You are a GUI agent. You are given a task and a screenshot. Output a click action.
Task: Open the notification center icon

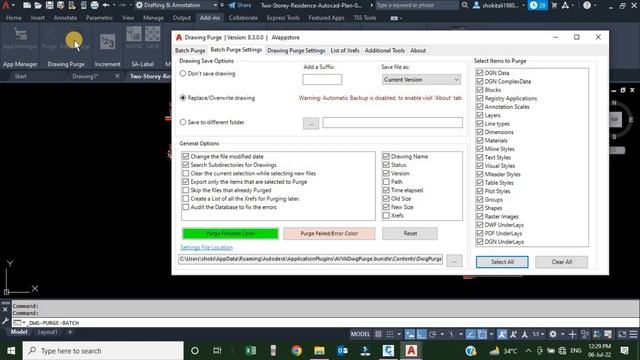tap(624, 351)
